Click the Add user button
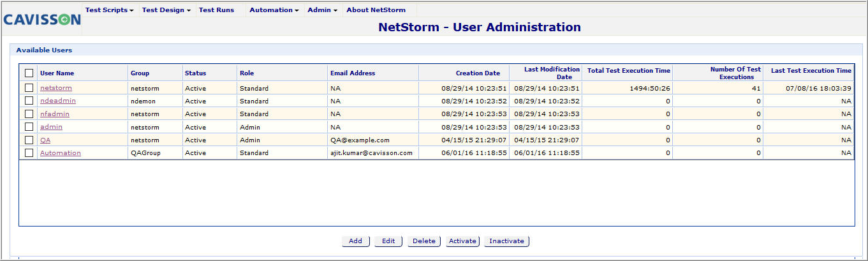 point(355,241)
